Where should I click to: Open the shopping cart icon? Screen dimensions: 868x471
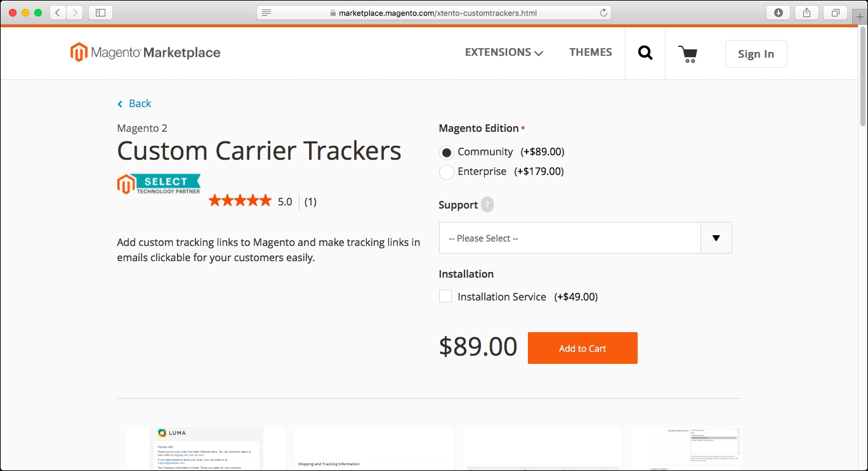[688, 54]
